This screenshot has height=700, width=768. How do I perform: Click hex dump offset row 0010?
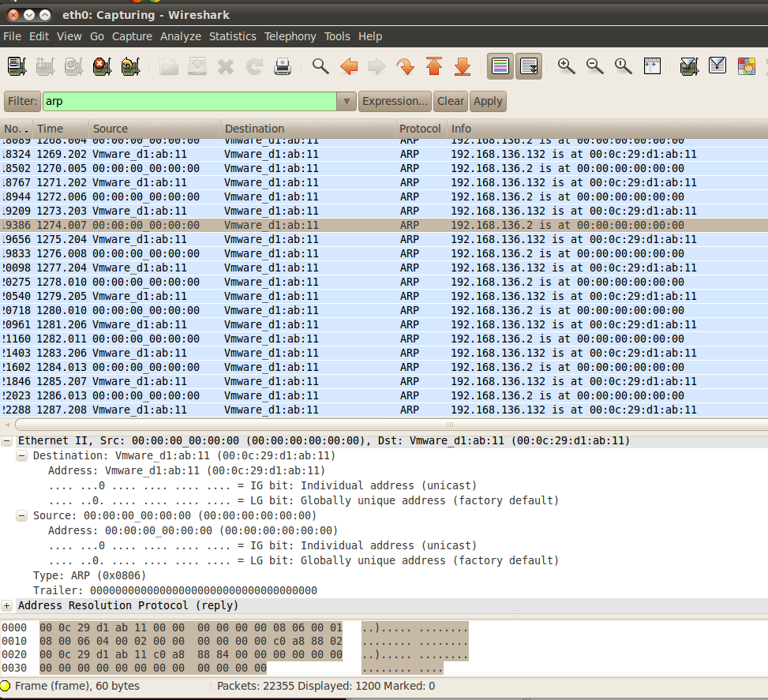(x=14, y=642)
